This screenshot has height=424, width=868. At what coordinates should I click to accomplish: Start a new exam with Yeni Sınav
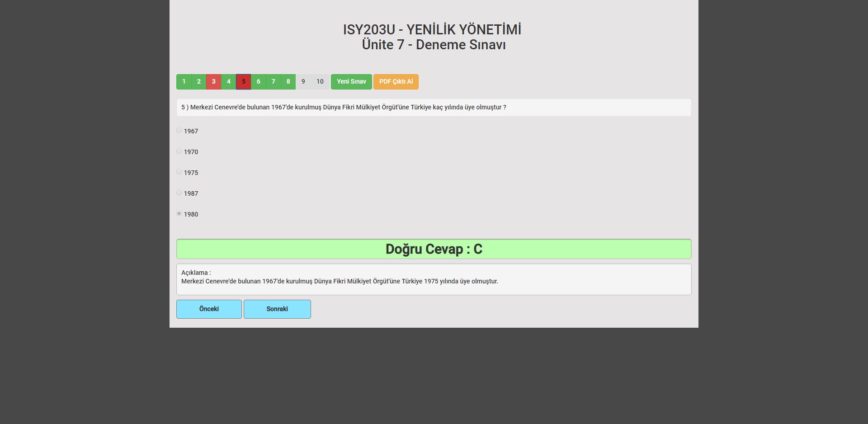(x=351, y=82)
